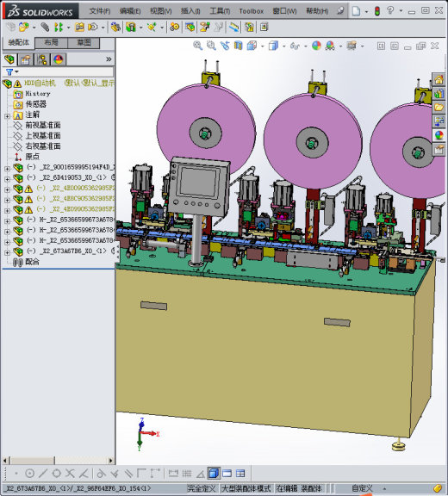Open the 工具(T) menu
The image size is (448, 496).
pyautogui.click(x=220, y=11)
